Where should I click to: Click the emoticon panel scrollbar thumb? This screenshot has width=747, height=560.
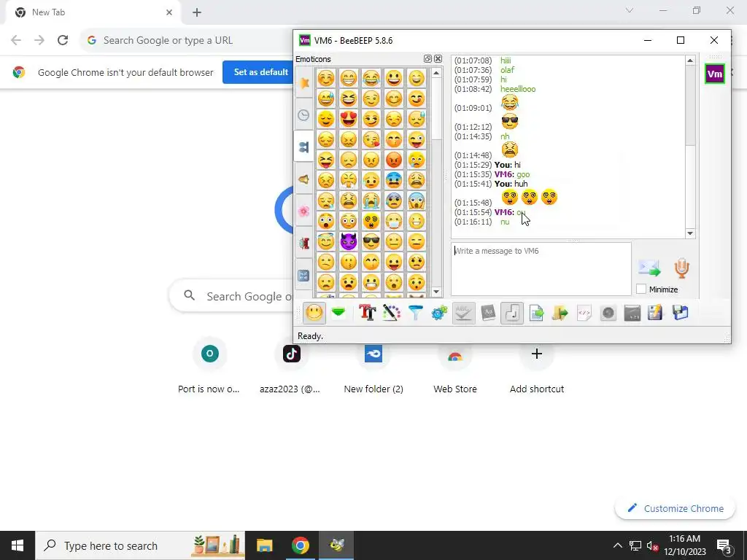436,109
